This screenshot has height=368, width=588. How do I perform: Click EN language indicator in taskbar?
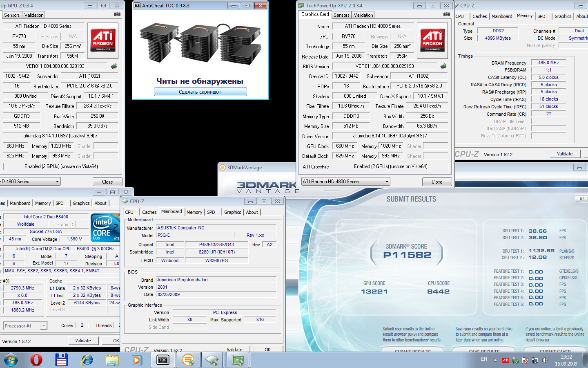484,359
